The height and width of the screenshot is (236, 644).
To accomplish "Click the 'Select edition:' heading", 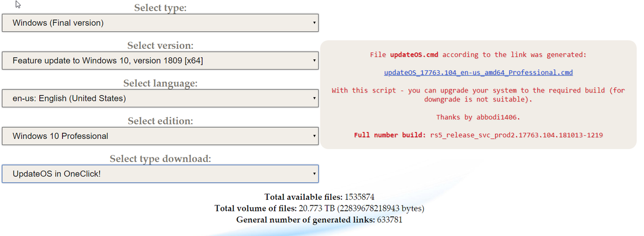I will (160, 121).
